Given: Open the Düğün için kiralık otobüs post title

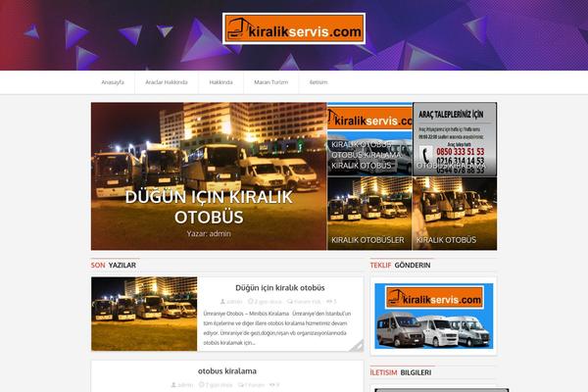Looking at the screenshot, I should pyautogui.click(x=280, y=288).
